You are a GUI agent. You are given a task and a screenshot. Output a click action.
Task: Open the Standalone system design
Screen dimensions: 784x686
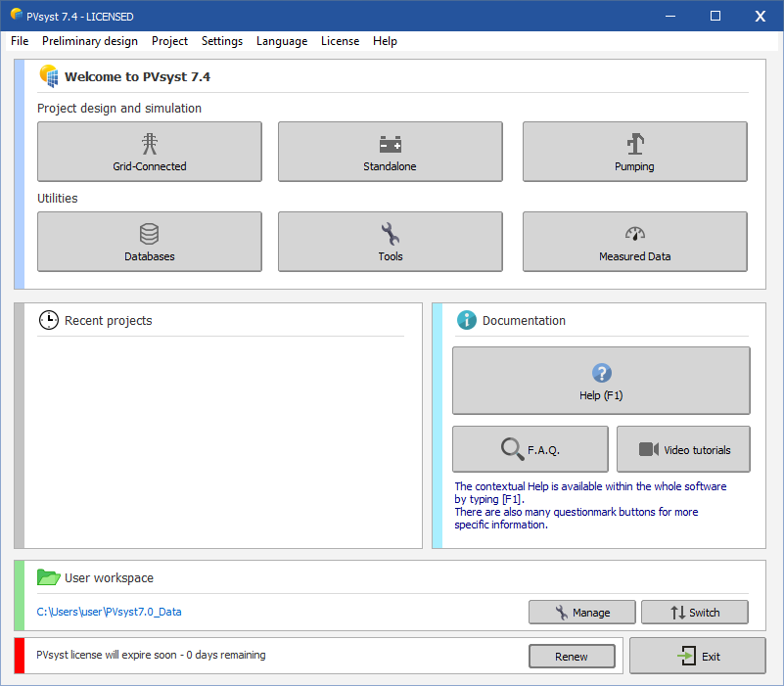click(390, 152)
